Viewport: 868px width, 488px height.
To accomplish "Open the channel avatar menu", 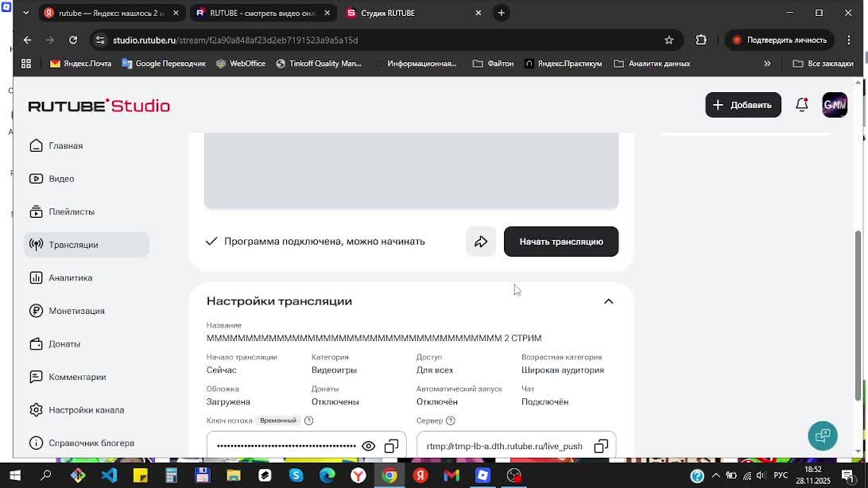I will 835,105.
